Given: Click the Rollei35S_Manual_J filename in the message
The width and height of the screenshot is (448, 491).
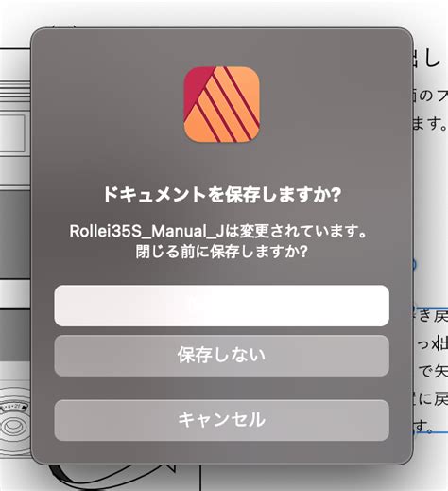Looking at the screenshot, I should [146, 231].
